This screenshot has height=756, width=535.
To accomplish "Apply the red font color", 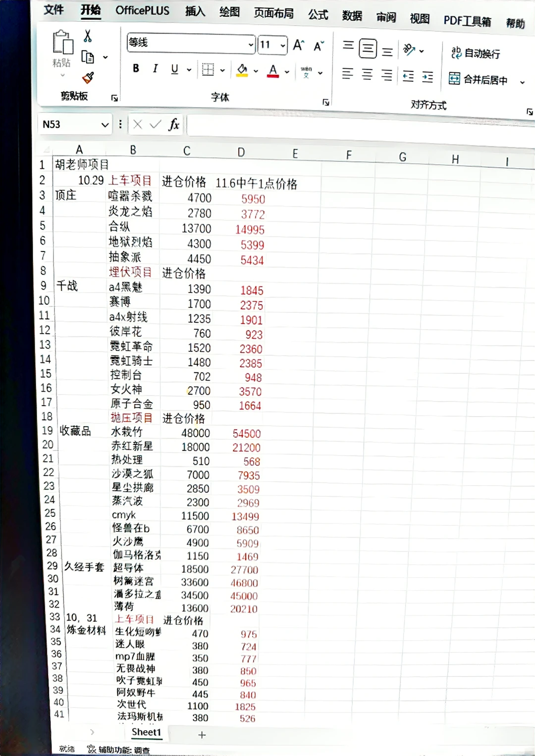I will [273, 71].
